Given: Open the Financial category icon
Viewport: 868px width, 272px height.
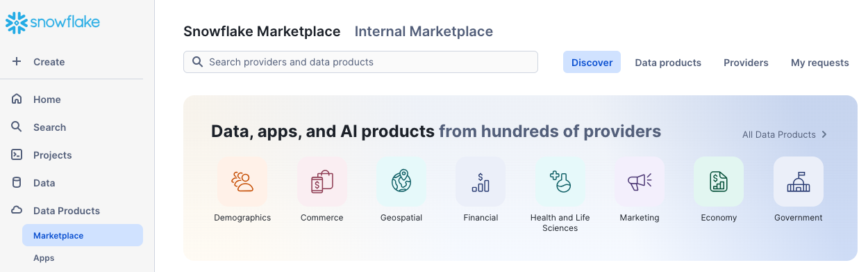Looking at the screenshot, I should (x=481, y=182).
